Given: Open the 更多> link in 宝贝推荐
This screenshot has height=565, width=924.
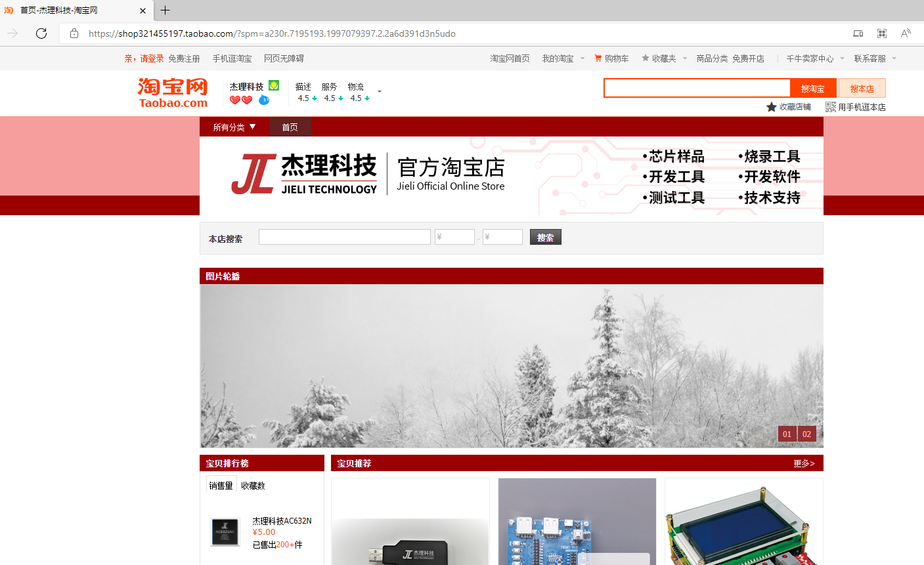Looking at the screenshot, I should click(x=804, y=463).
